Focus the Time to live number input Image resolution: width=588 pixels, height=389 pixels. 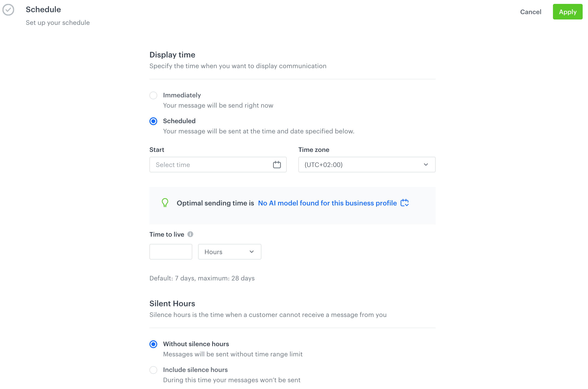171,252
